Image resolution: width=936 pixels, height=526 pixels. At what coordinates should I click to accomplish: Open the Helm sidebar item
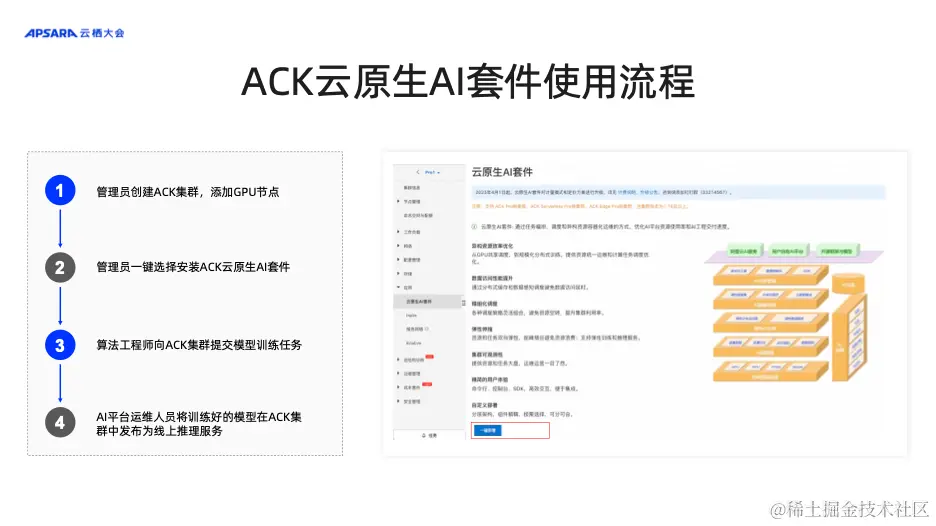[x=411, y=315]
